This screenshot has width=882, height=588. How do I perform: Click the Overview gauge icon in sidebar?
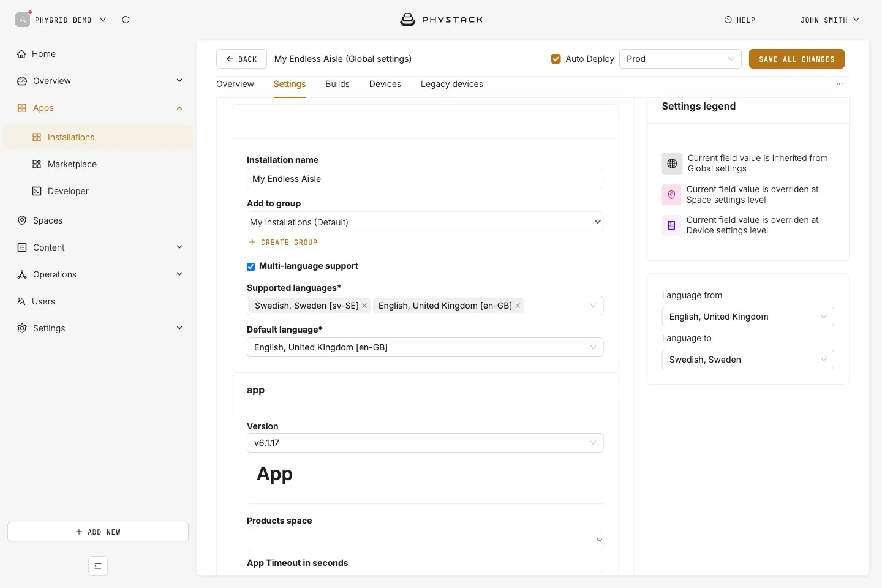pyautogui.click(x=22, y=81)
